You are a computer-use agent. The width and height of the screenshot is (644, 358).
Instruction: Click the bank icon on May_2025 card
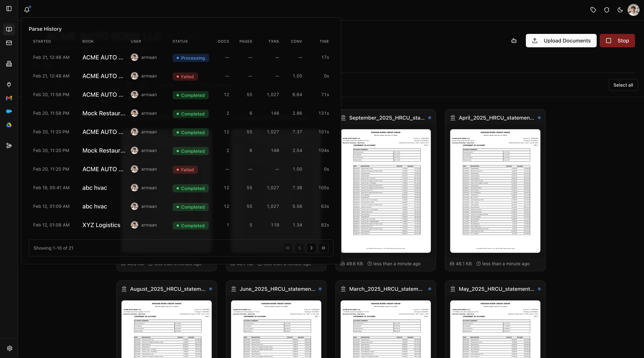coord(453,289)
